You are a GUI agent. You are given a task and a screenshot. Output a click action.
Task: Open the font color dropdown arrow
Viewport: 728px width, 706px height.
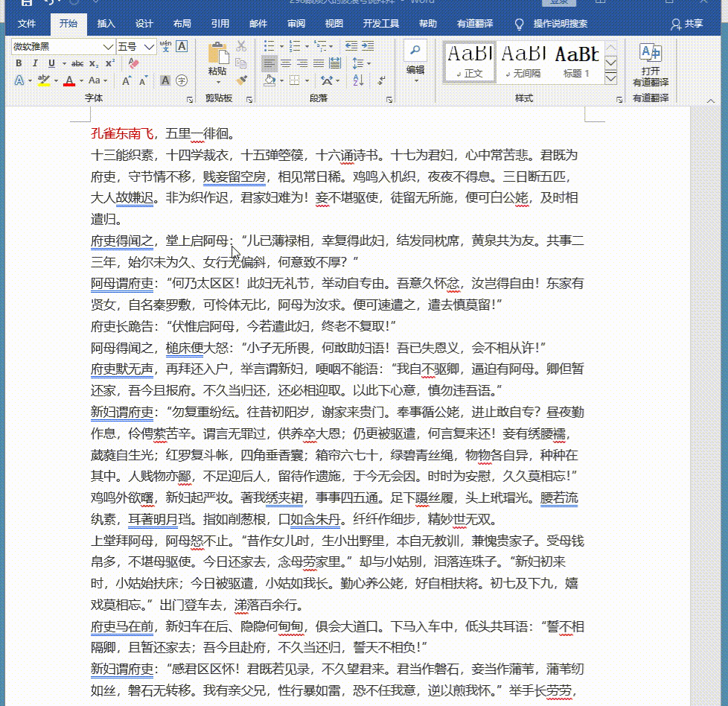click(x=81, y=81)
